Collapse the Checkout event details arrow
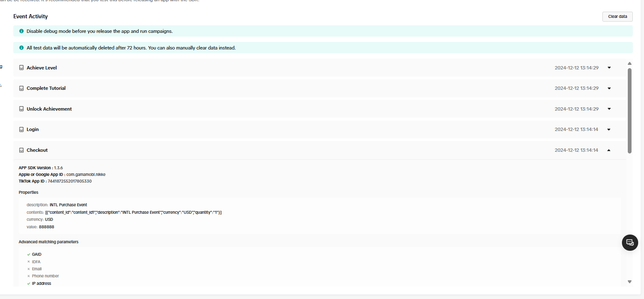 coord(609,150)
